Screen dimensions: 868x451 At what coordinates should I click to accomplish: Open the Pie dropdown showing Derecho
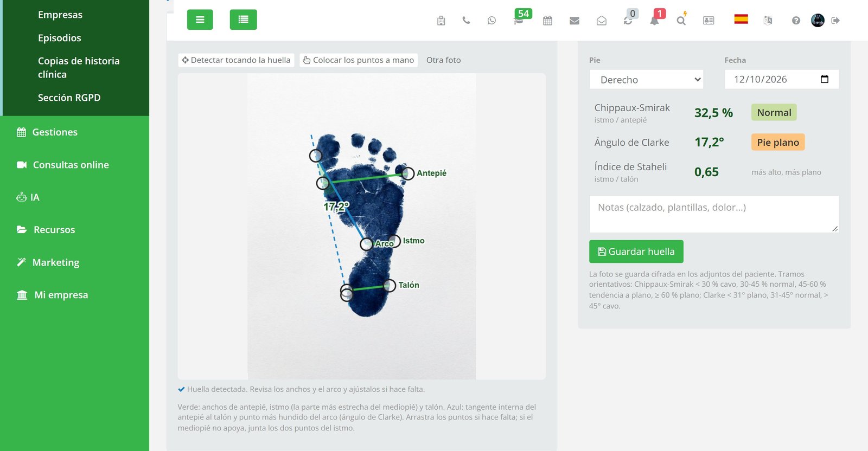tap(646, 80)
